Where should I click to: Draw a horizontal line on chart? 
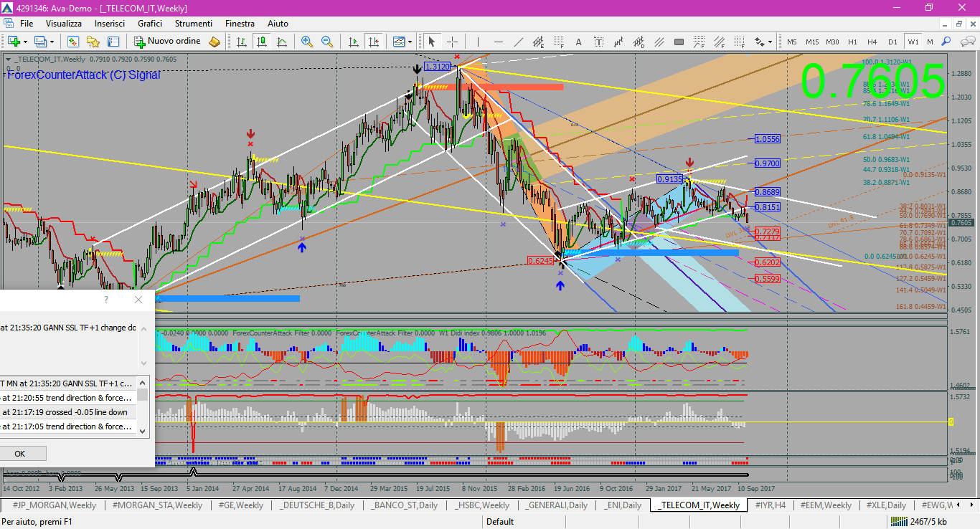(x=498, y=42)
